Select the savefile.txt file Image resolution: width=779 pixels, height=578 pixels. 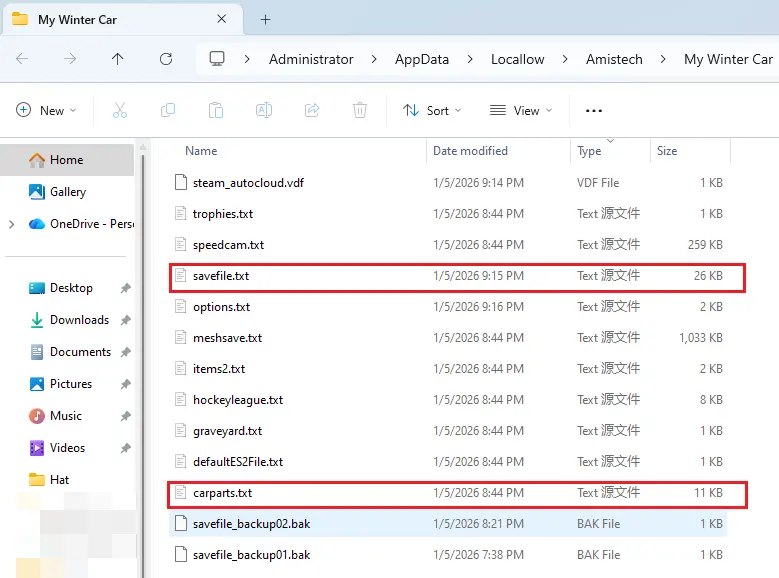tap(447, 276)
